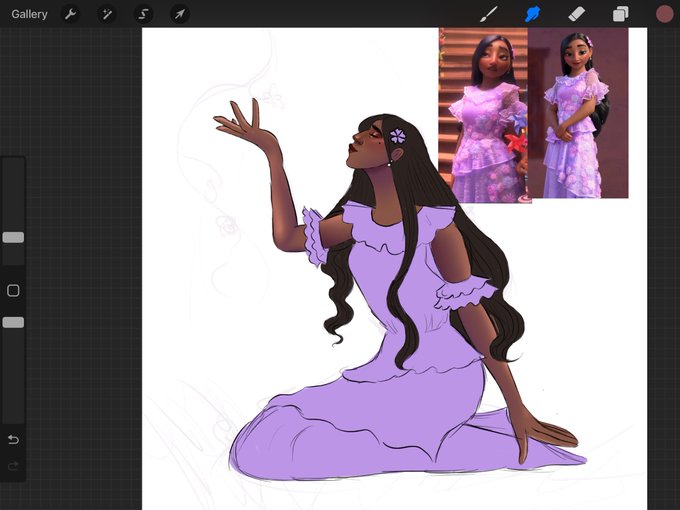
Task: Adjust the brush opacity slider handle
Action: 13,322
